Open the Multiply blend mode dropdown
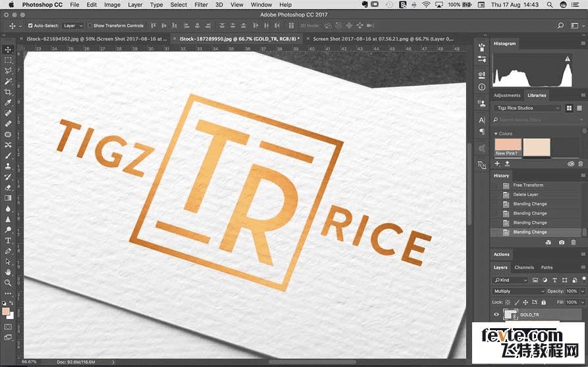 click(x=519, y=291)
